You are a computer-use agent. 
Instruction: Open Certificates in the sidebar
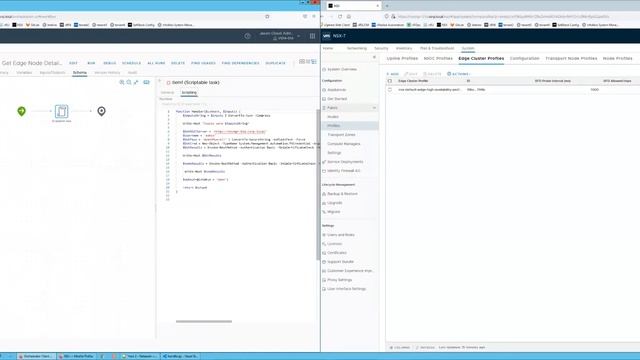point(337,253)
